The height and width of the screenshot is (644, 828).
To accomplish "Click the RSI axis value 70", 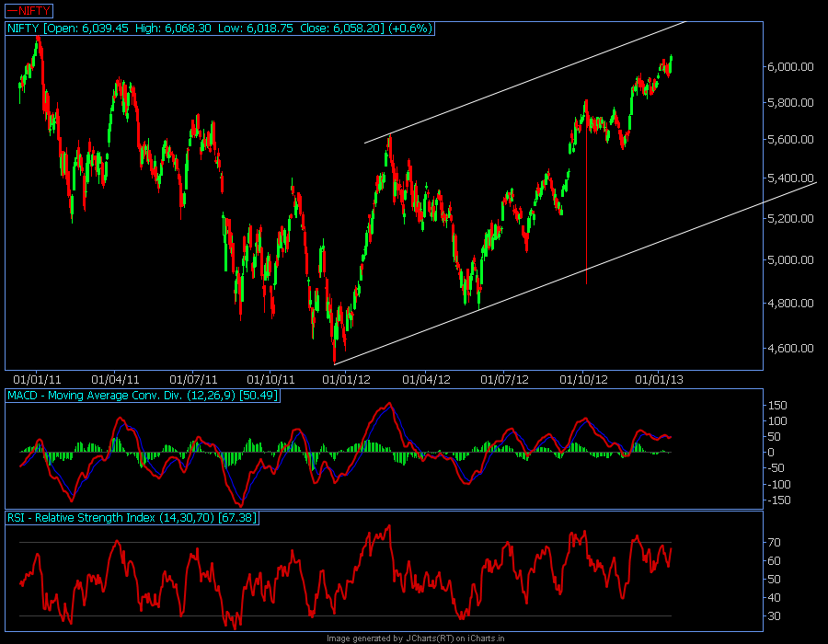I will (774, 543).
